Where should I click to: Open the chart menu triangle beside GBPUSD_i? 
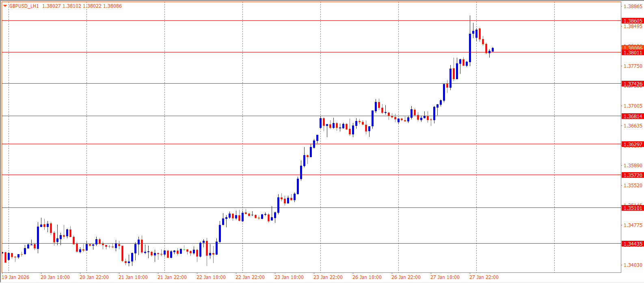point(5,6)
